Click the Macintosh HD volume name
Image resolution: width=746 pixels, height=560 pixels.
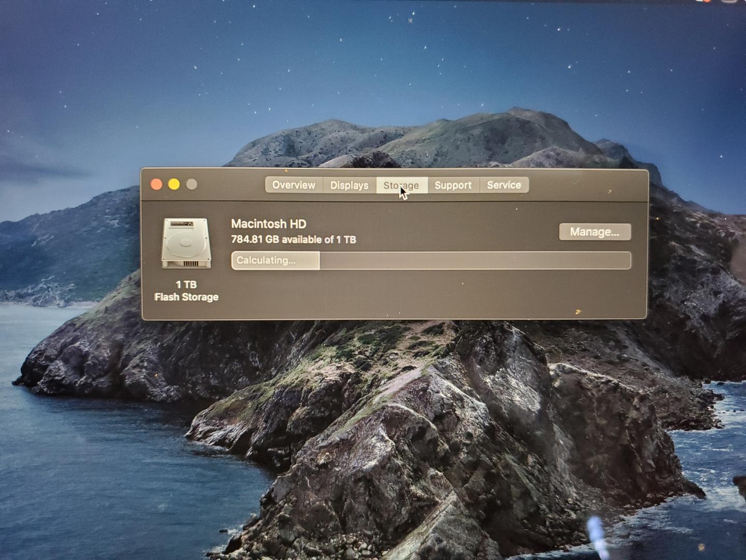pos(269,224)
